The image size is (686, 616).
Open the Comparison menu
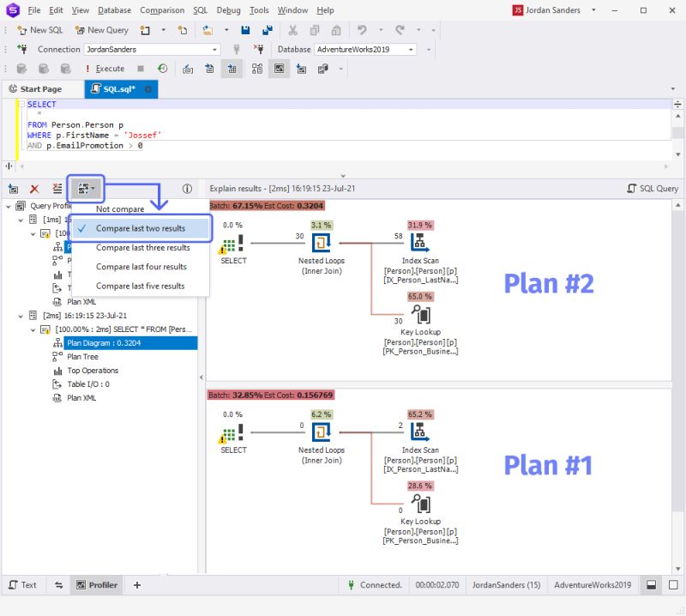162,10
